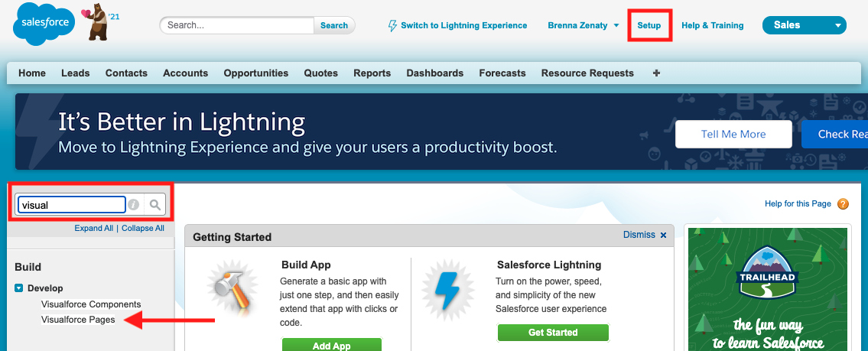
Task: Open the Quotes tab
Action: tap(321, 73)
